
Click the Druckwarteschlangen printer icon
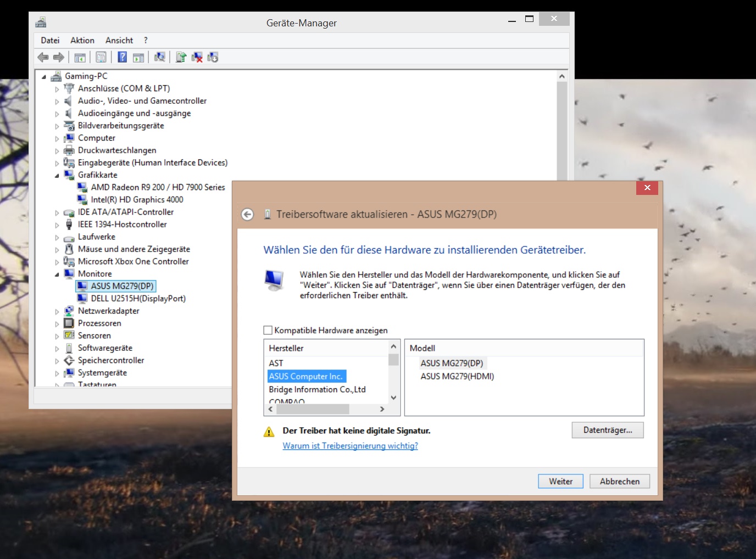coord(69,150)
